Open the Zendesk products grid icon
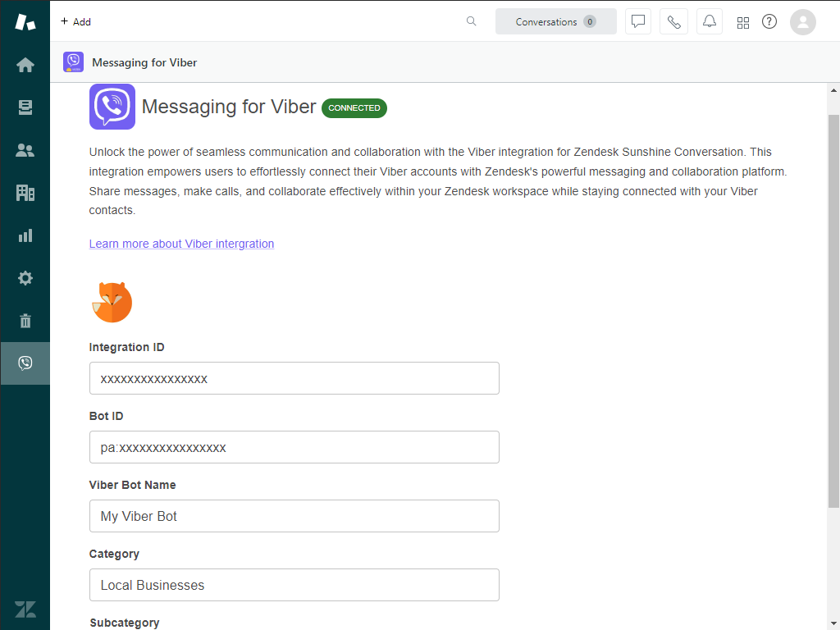Screen dimensions: 840x630 coord(743,22)
